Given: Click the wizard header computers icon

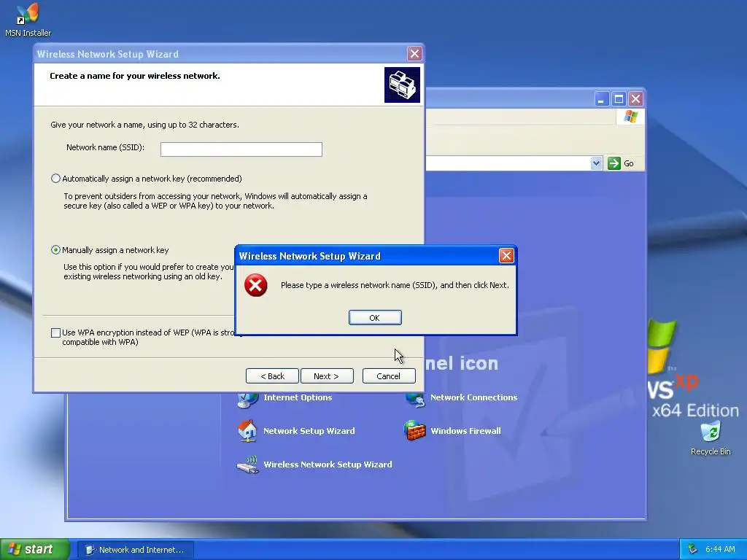Looking at the screenshot, I should (402, 85).
